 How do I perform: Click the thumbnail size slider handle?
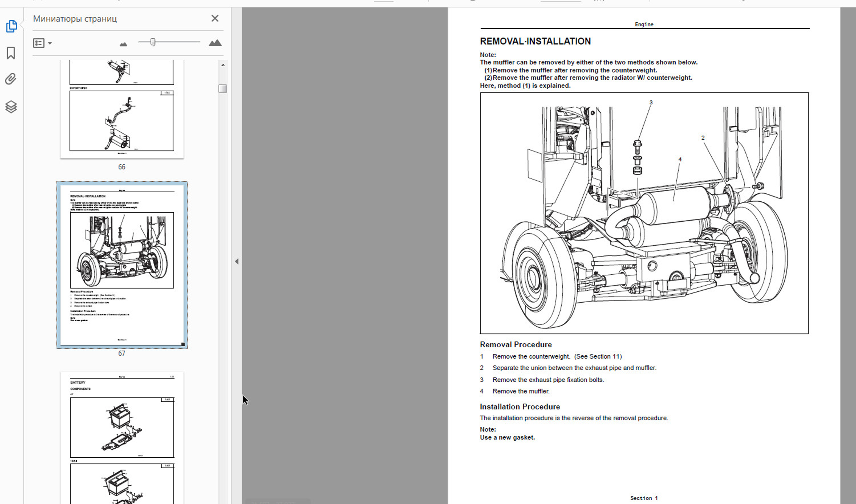[x=153, y=42]
